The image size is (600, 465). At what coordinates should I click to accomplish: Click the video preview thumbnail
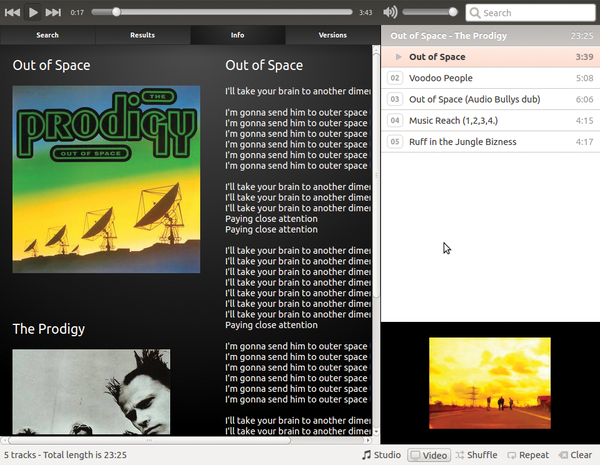tap(490, 383)
